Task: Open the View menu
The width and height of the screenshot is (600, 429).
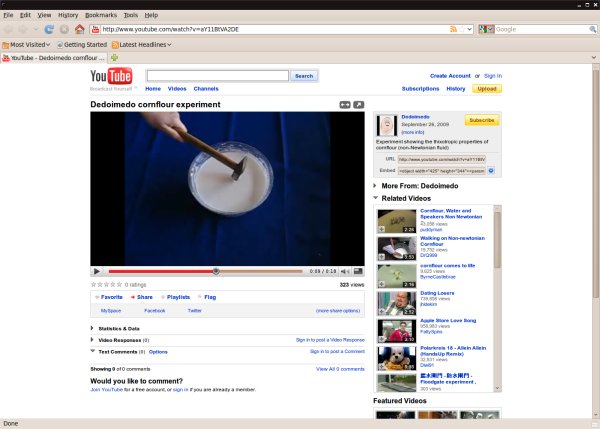Action: pos(44,15)
